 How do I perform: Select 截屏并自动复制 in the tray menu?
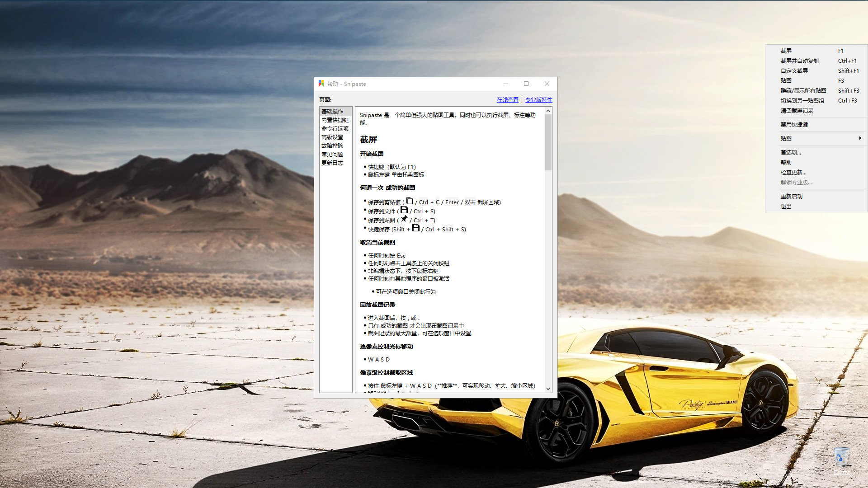point(799,61)
